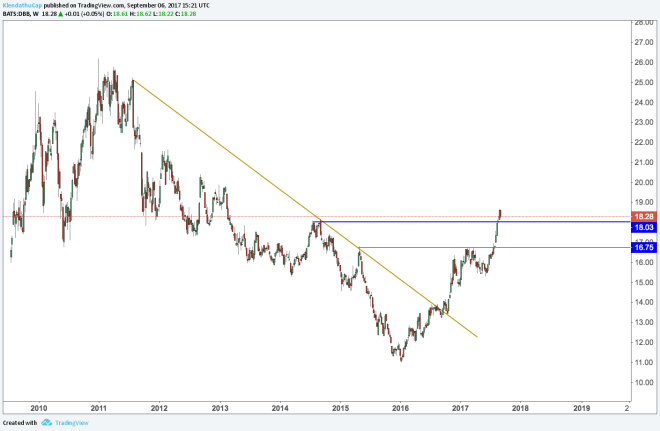The image size is (660, 431).
Task: Click the 2017 label on time axis
Action: coord(461,408)
